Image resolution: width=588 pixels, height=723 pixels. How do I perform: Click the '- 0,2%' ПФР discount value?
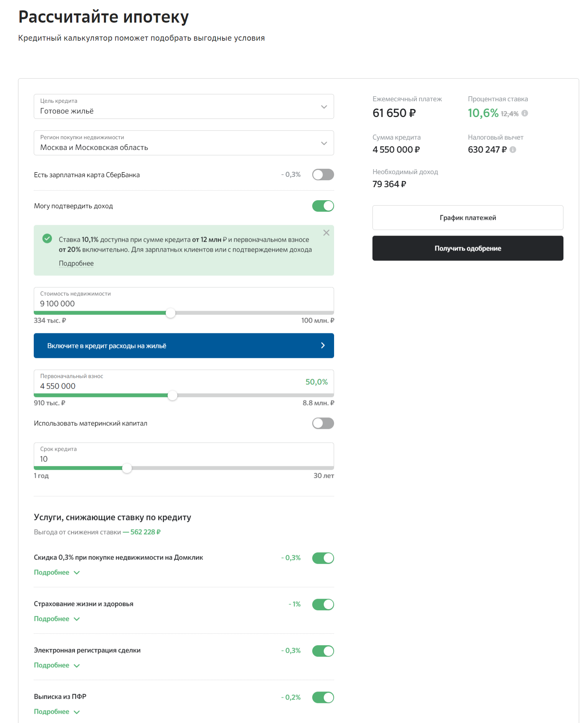point(291,697)
